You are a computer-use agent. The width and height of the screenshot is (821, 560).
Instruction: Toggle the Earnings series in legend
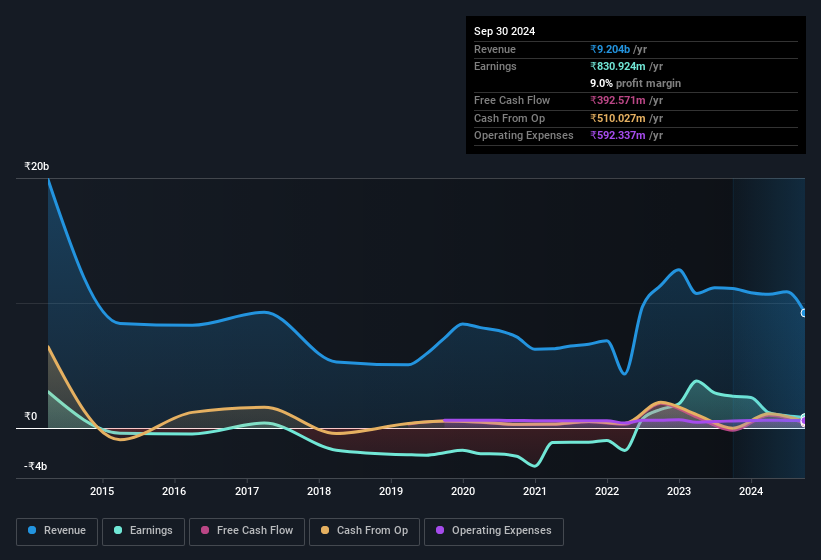(143, 531)
